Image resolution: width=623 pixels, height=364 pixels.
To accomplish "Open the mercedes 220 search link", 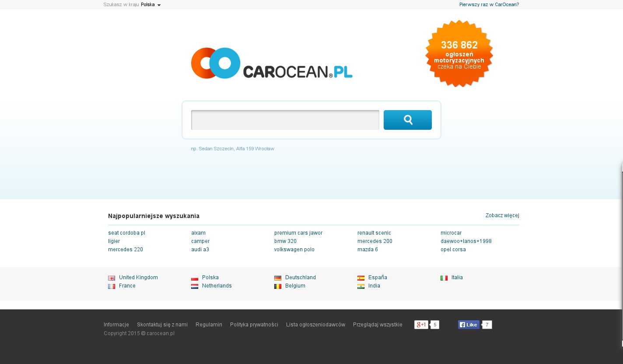I will [126, 250].
